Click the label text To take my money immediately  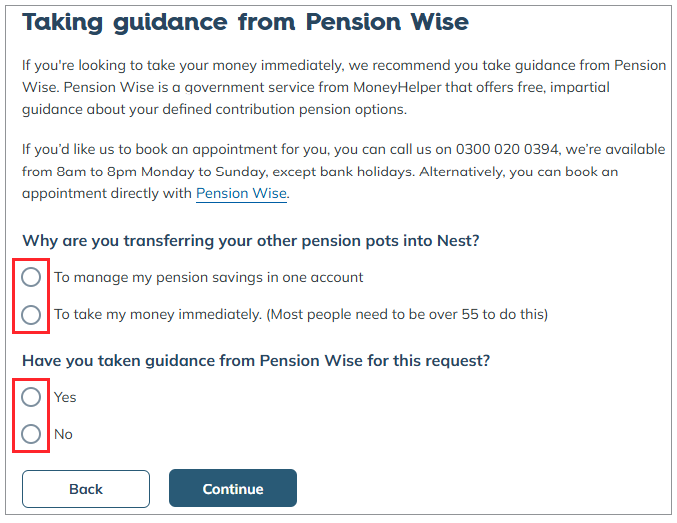(x=158, y=314)
